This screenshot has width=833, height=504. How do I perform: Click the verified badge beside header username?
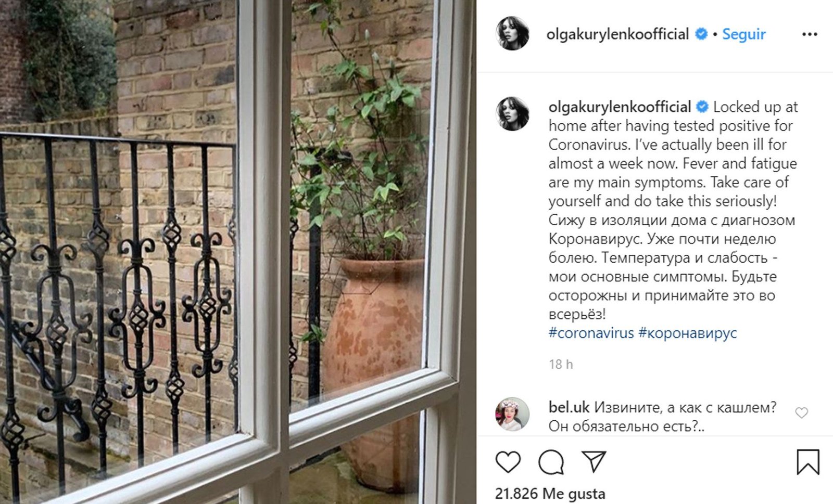click(701, 34)
